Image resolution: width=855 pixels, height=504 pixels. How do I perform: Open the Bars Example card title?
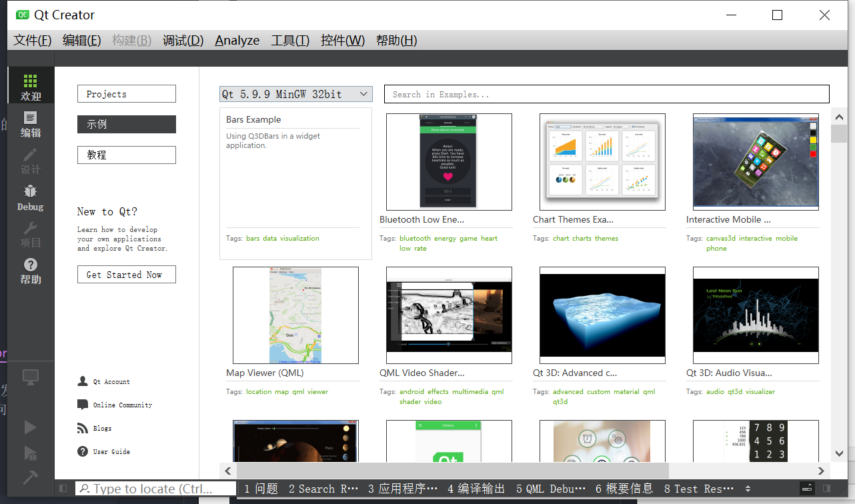click(x=253, y=120)
